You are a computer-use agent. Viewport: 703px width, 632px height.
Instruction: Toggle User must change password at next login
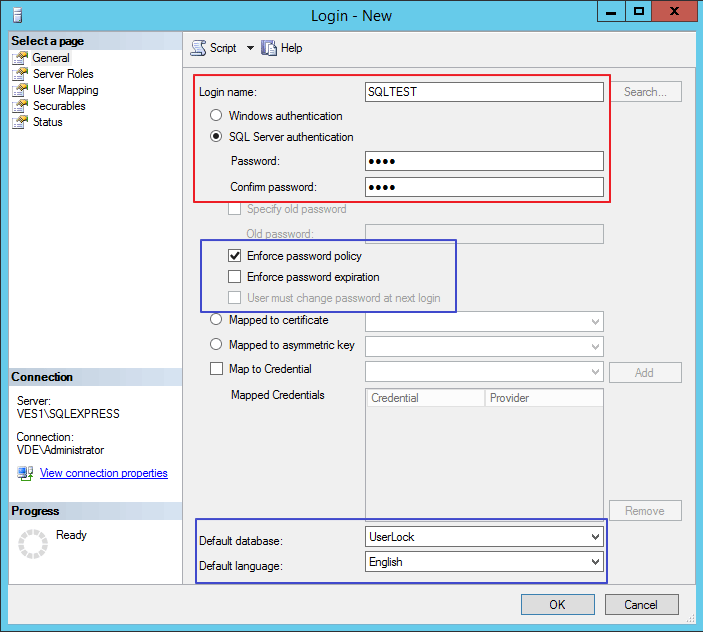coord(234,298)
